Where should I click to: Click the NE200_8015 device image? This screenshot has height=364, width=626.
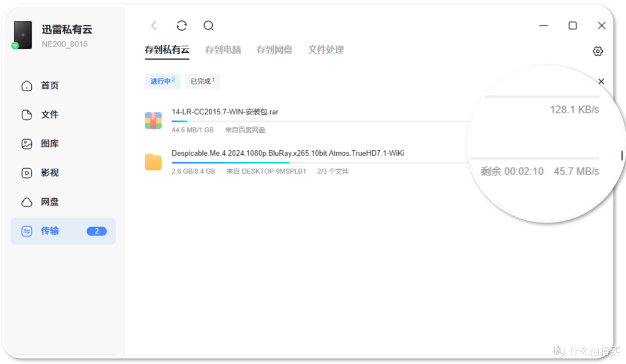point(23,35)
